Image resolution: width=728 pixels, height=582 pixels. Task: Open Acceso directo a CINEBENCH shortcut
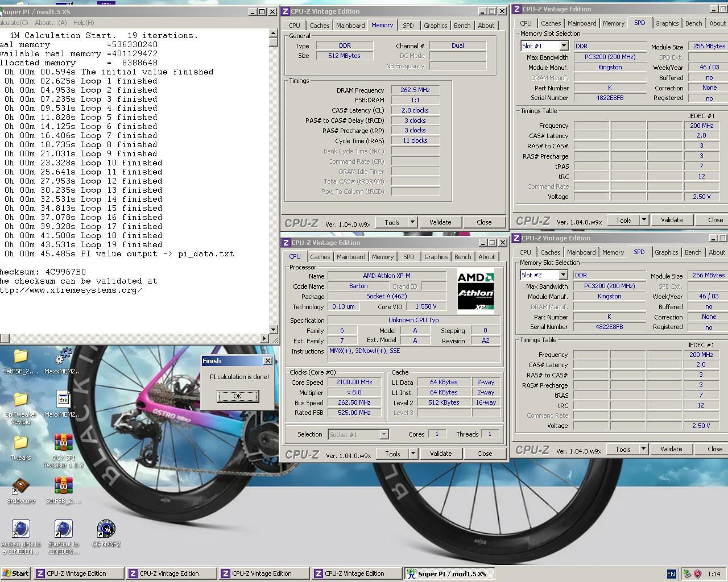[20, 529]
